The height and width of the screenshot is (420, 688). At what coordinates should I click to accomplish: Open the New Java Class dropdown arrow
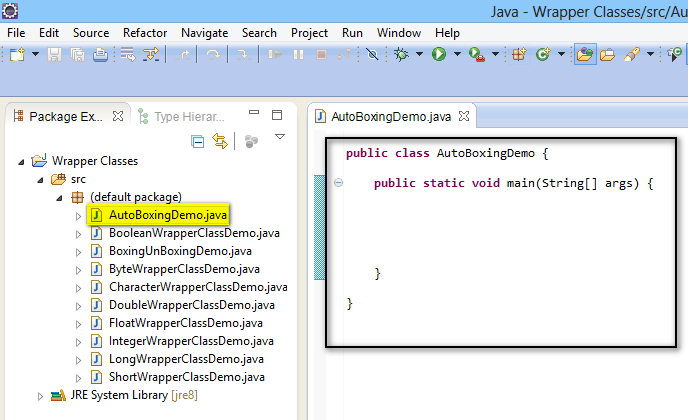pyautogui.click(x=561, y=54)
